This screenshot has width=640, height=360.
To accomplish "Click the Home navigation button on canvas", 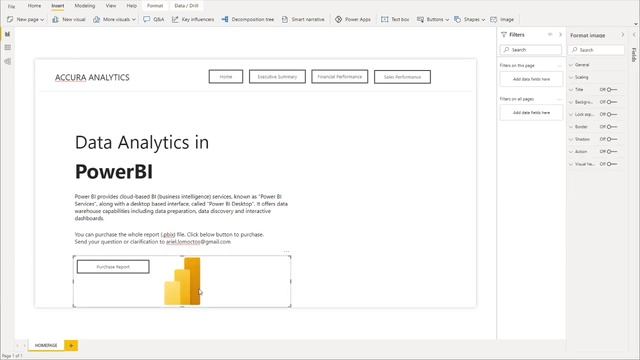I will pos(226,77).
